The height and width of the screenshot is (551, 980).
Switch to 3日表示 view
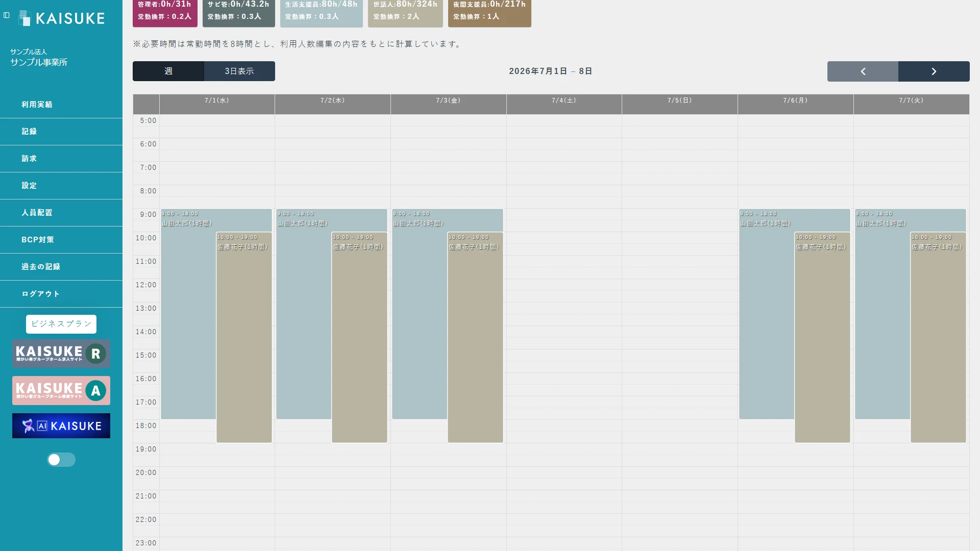(239, 71)
